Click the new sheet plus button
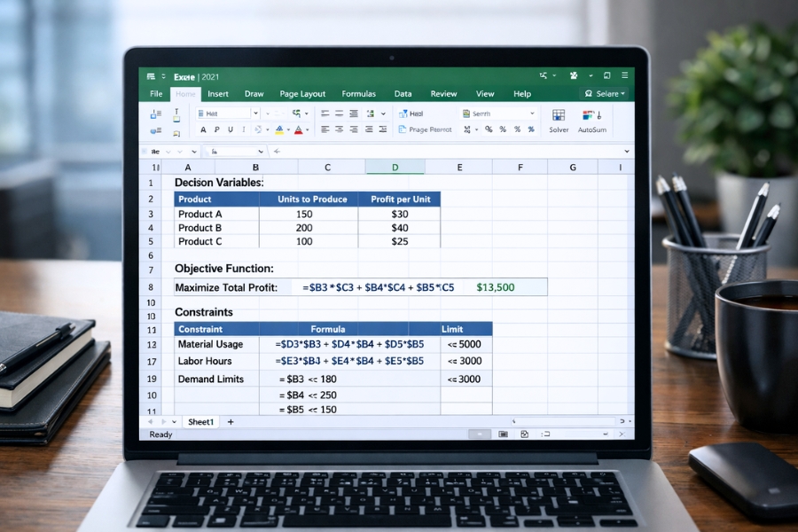Viewport: 798px width, 532px height. click(x=229, y=421)
